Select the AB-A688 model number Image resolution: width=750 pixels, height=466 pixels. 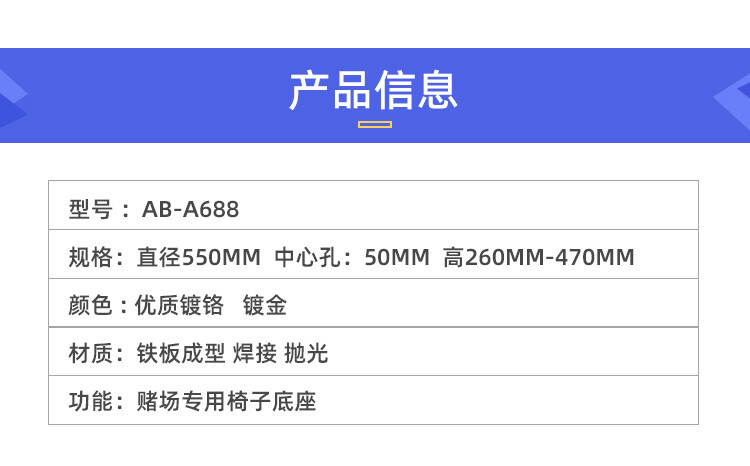(x=191, y=210)
